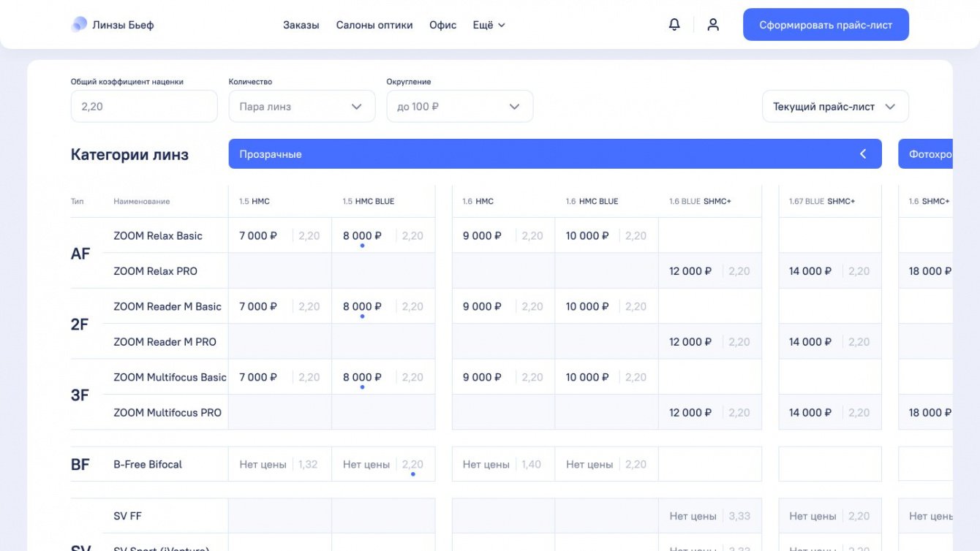Click the Сформировать прайс-лист button
Image resolution: width=980 pixels, height=551 pixels.
tap(826, 25)
